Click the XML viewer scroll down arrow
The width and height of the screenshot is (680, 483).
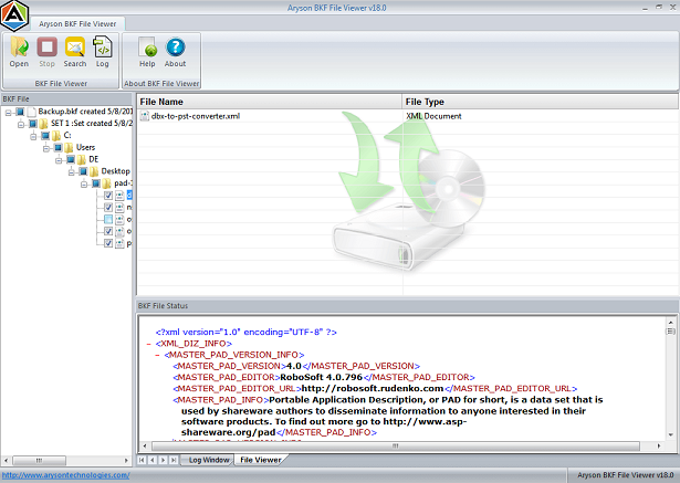pyautogui.click(x=670, y=435)
